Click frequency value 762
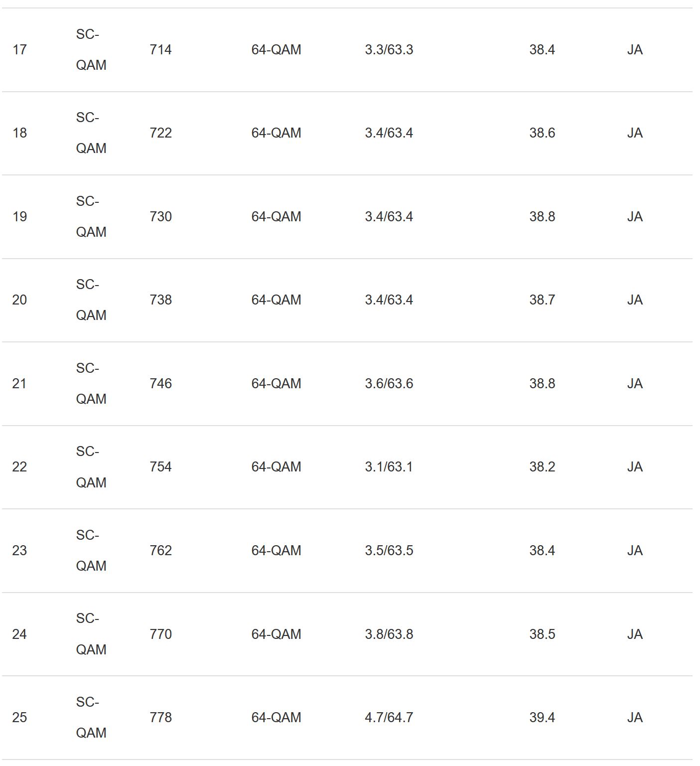 [160, 551]
